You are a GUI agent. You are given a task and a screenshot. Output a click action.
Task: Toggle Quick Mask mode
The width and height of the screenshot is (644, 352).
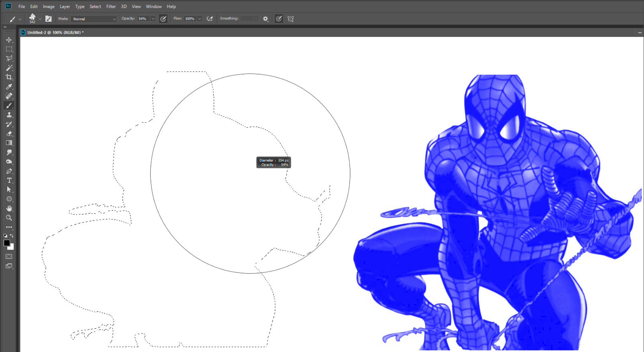9,256
